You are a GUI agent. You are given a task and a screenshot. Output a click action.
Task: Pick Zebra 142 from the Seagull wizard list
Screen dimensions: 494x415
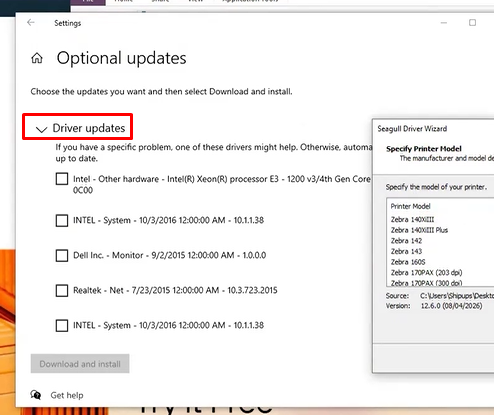[x=406, y=241]
